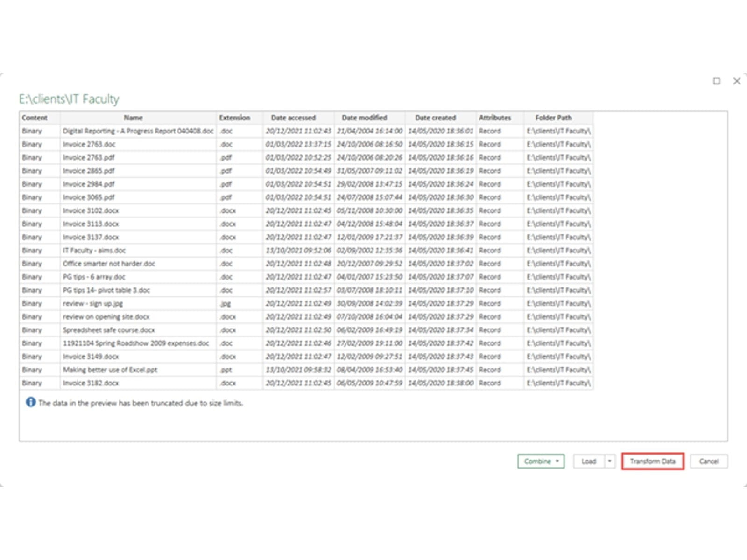
Task: Click the Cancel button
Action: (x=708, y=461)
